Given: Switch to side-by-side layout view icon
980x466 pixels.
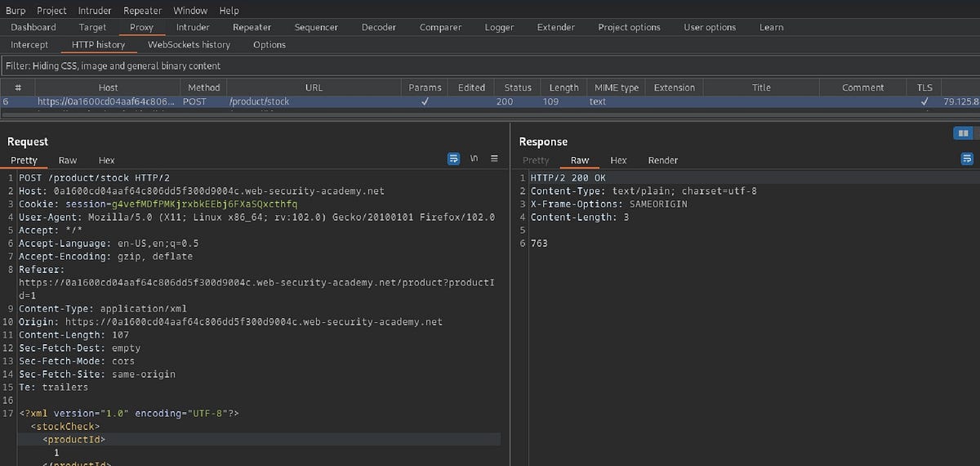Looking at the screenshot, I should pos(963,132).
